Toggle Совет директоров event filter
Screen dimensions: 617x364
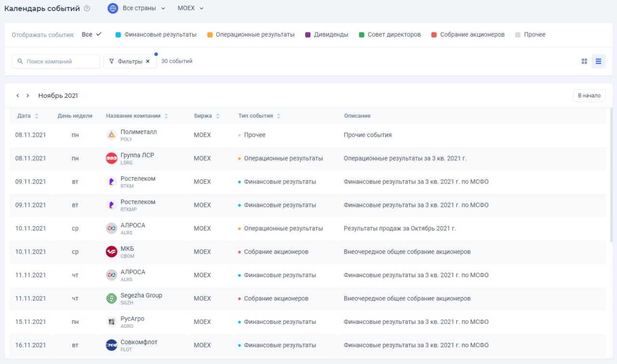click(x=390, y=35)
